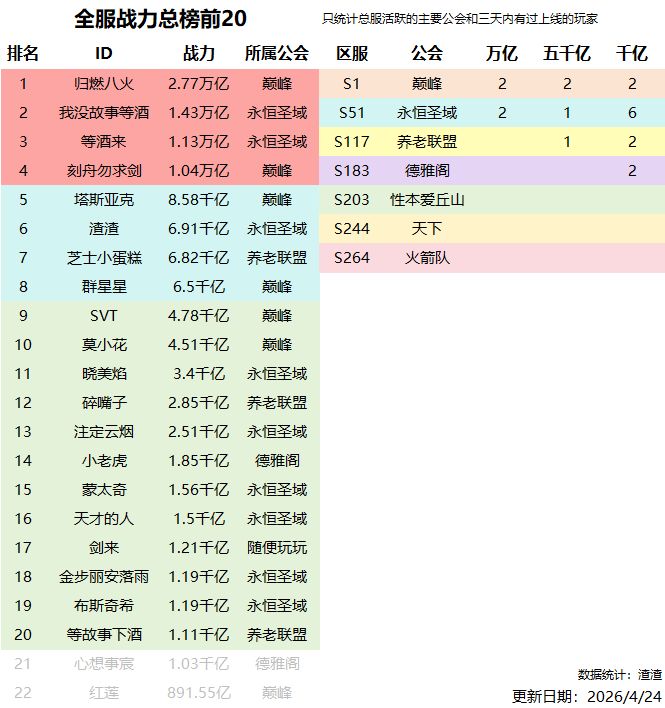Click player ID 归燃八火

pyautogui.click(x=104, y=84)
